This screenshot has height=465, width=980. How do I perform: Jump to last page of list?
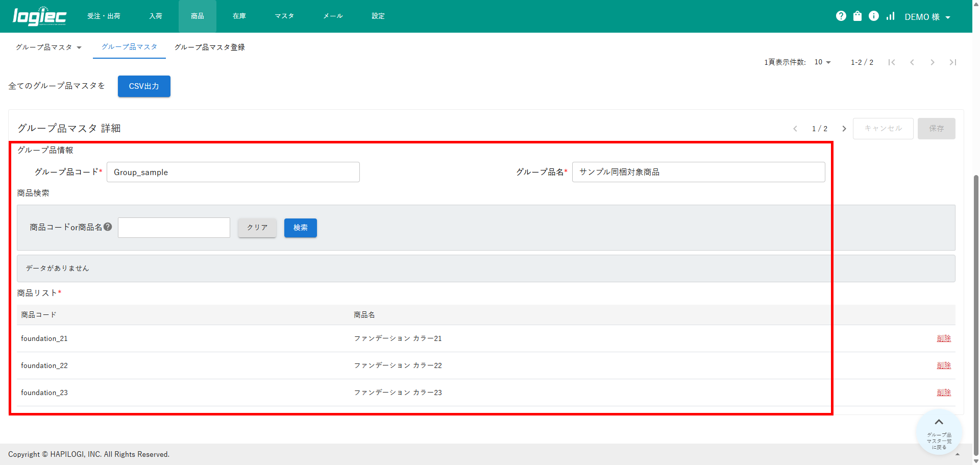[x=952, y=62]
